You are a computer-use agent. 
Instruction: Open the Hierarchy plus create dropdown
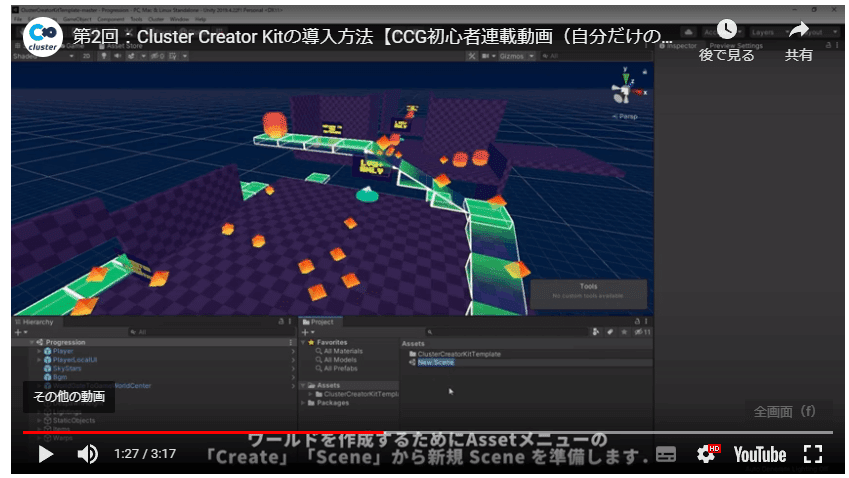21,332
